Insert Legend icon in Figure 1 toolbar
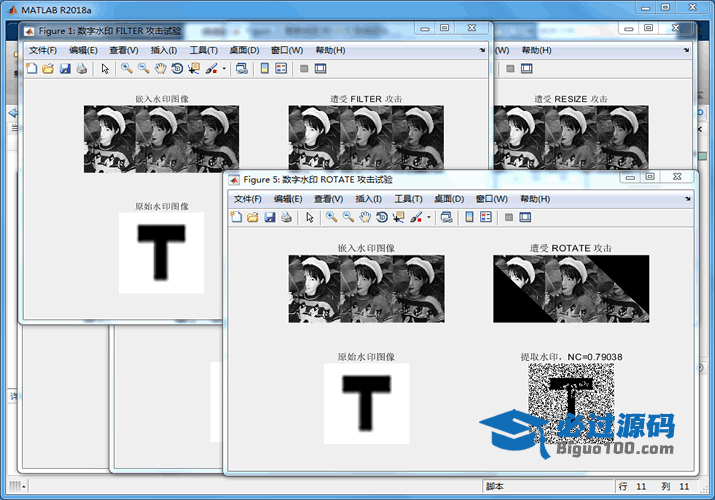Screen dimensions: 715x500 pyautogui.click(x=281, y=69)
